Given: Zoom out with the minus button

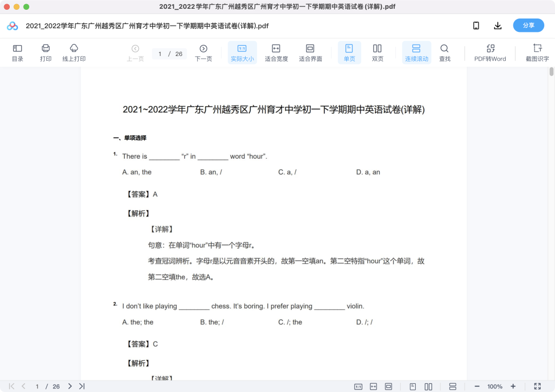Looking at the screenshot, I should click(477, 386).
